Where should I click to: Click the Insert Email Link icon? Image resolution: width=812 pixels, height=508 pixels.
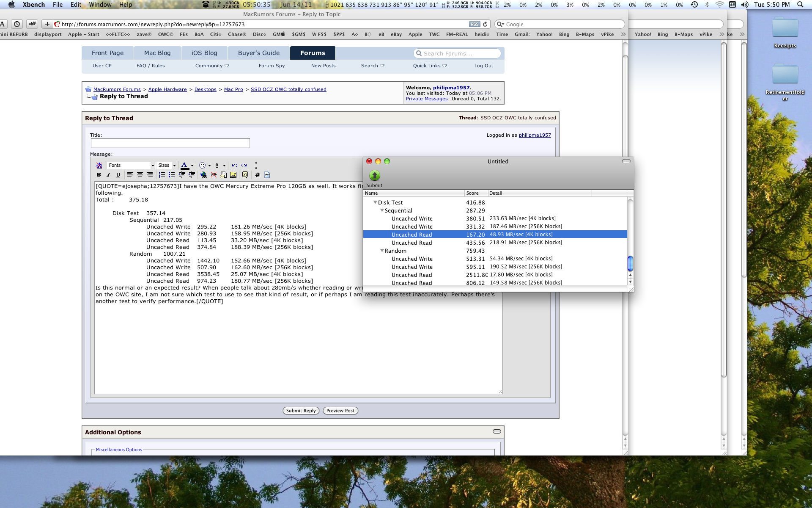click(x=223, y=175)
